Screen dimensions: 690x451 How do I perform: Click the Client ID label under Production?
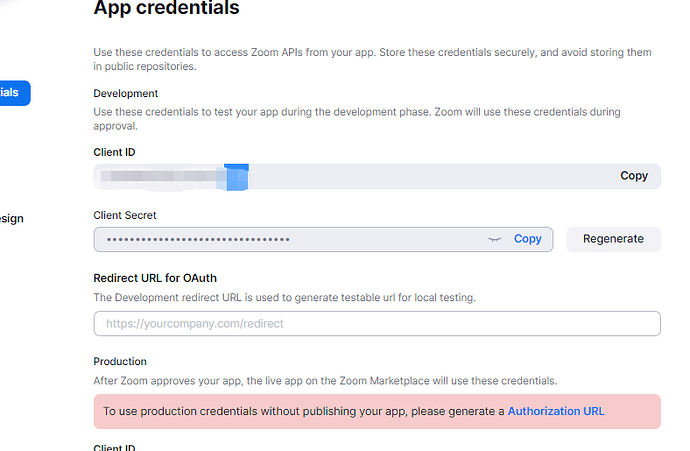114,447
